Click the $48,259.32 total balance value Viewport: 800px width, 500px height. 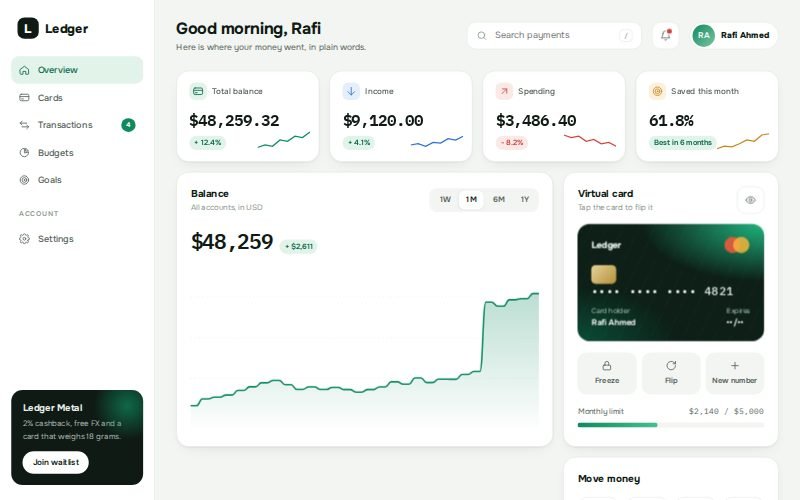click(x=234, y=121)
